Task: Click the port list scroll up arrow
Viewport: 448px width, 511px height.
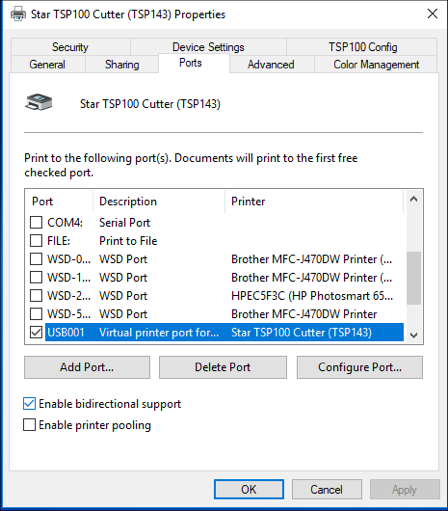Action: (414, 199)
